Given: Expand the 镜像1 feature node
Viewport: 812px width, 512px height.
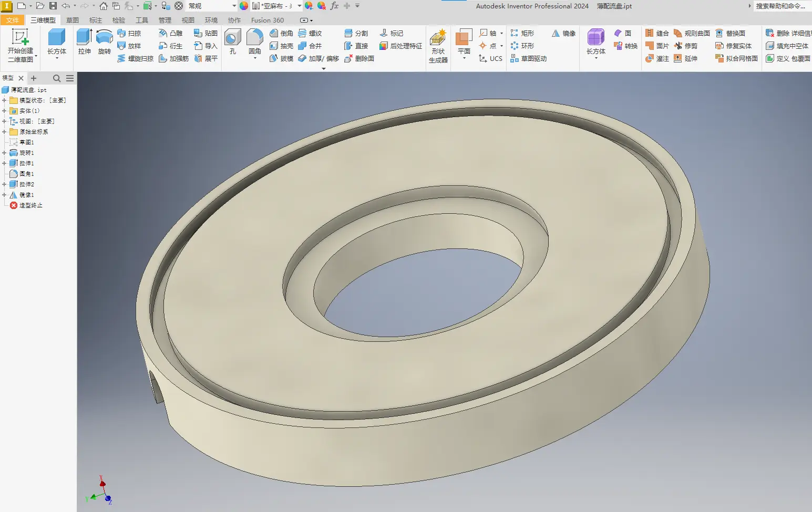Looking at the screenshot, I should pos(4,195).
